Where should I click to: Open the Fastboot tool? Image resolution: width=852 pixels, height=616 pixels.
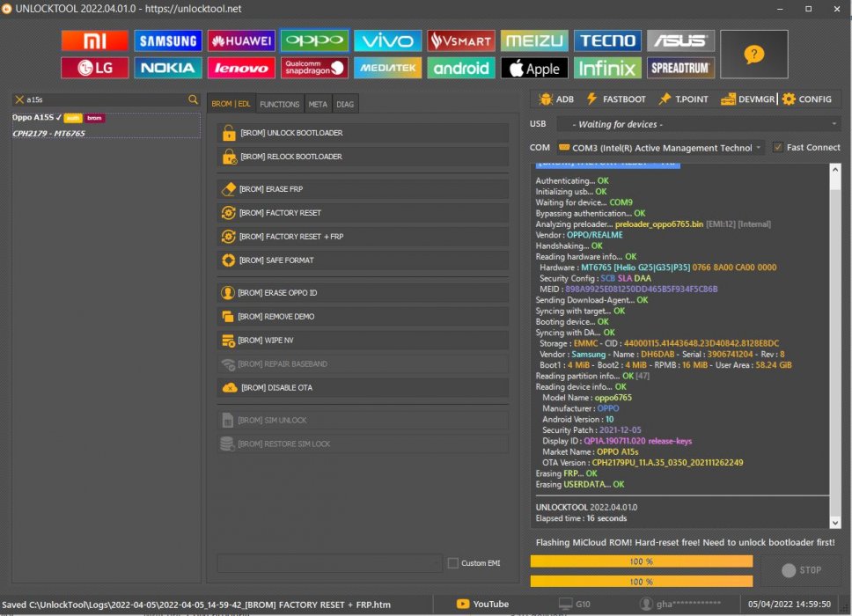[x=616, y=99]
